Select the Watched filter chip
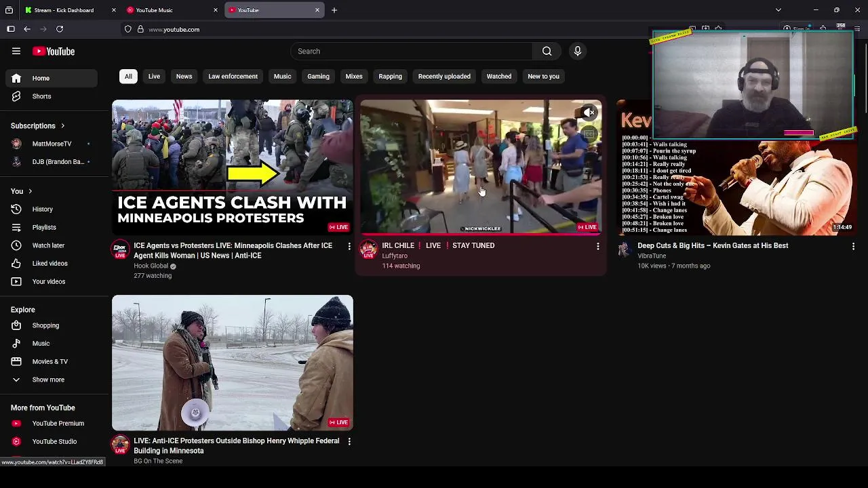868x488 pixels. (499, 77)
